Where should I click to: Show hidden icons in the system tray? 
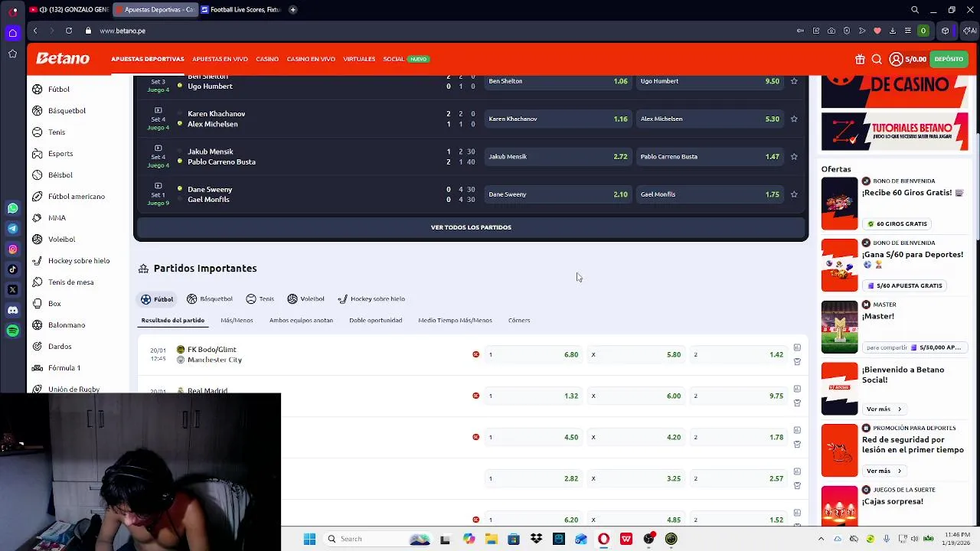pyautogui.click(x=822, y=539)
